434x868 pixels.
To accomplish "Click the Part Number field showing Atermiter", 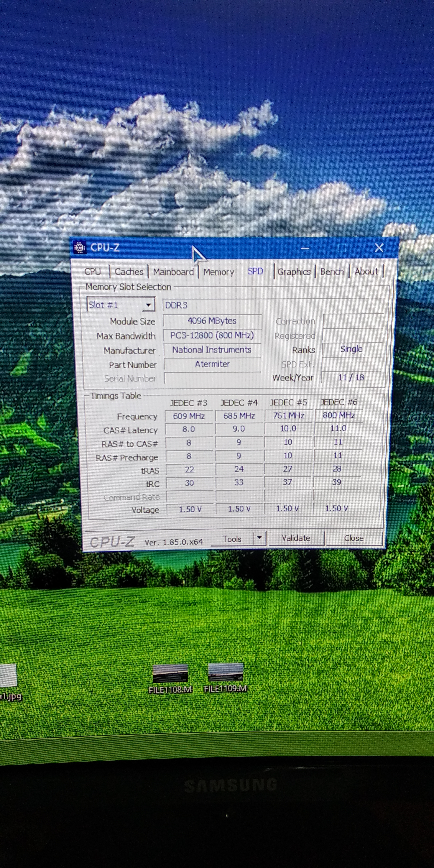I will 212,364.
